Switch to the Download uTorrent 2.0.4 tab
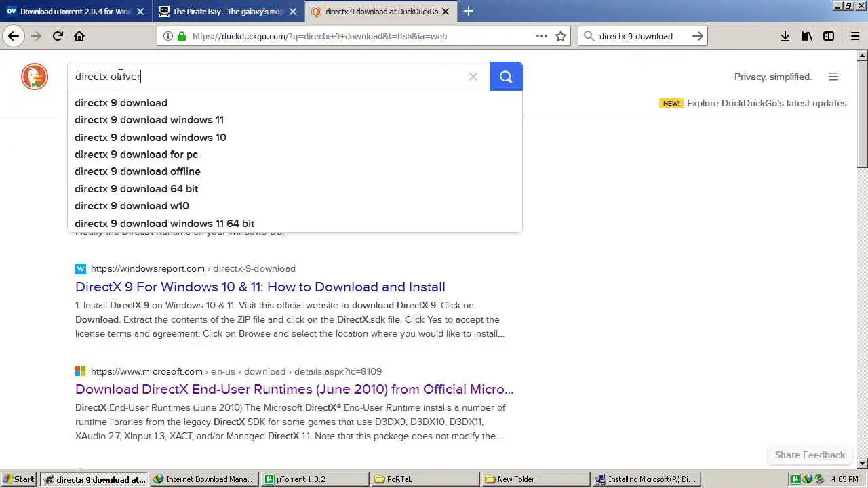 coord(77,12)
